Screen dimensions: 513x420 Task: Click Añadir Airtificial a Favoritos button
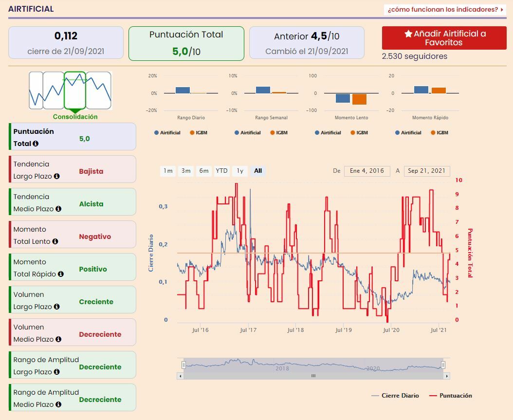(444, 38)
